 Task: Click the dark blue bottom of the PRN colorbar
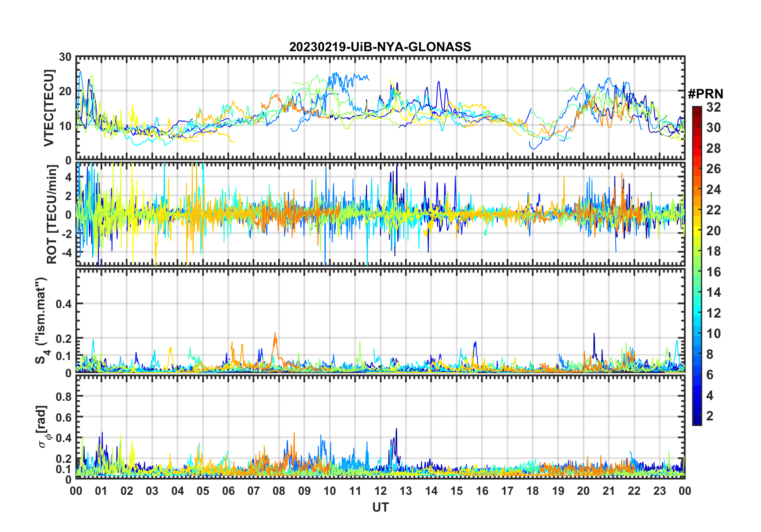pyautogui.click(x=697, y=420)
